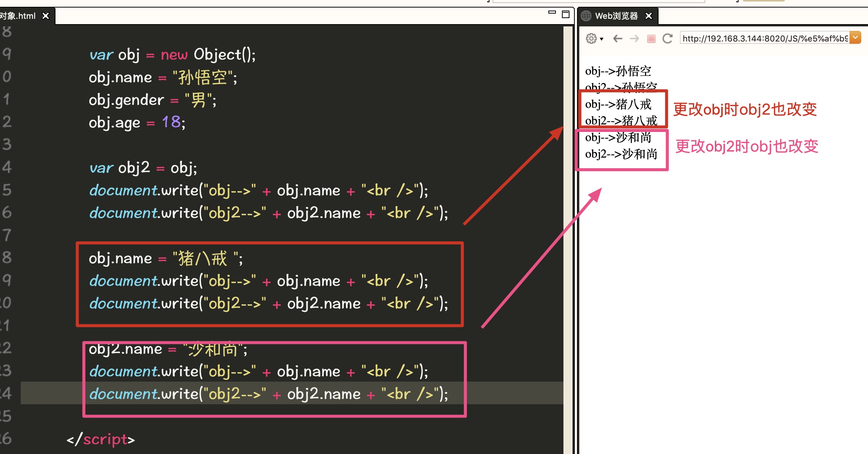The image size is (868, 454).
Task: Reload the page with the refresh icon
Action: pyautogui.click(x=668, y=38)
